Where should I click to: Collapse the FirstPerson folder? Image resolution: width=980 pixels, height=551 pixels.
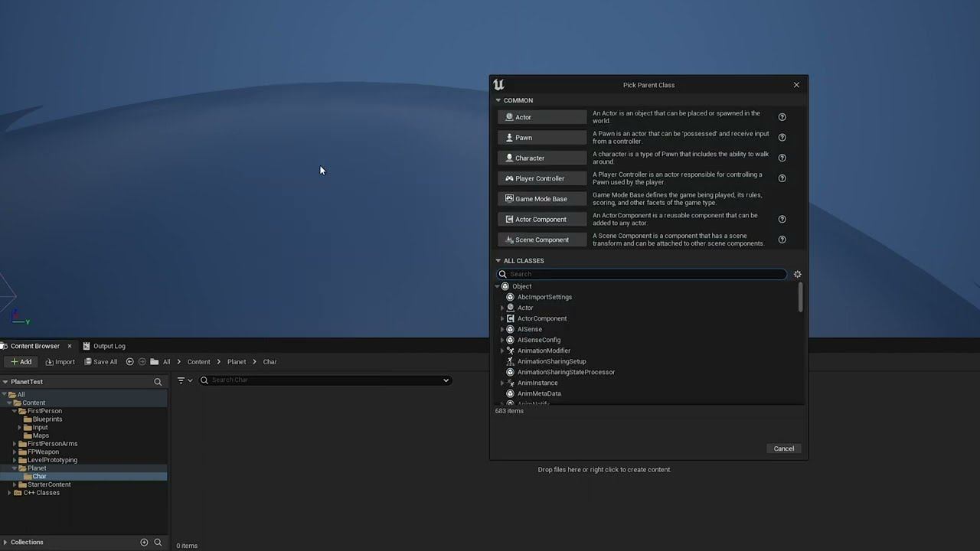[x=14, y=411]
